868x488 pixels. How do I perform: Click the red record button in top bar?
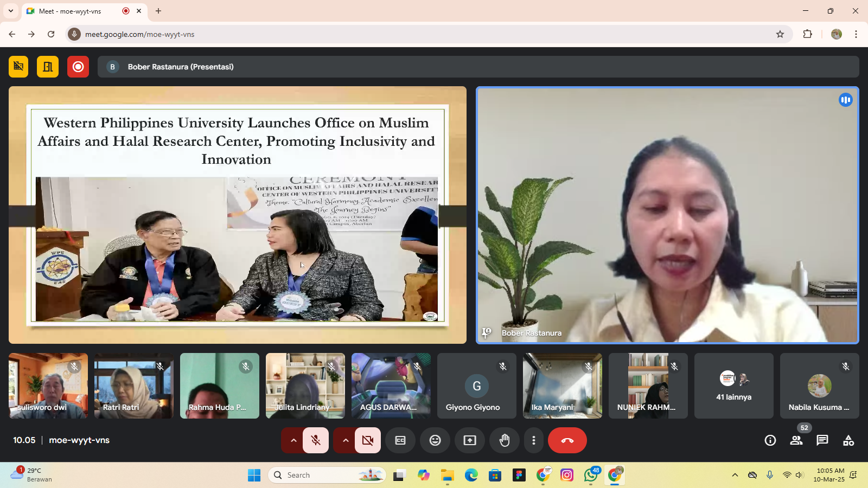tap(78, 67)
